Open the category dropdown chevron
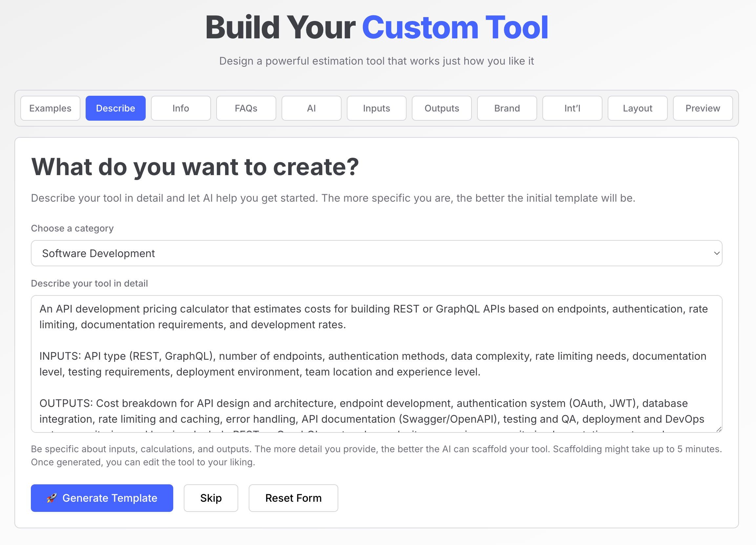 tap(716, 253)
